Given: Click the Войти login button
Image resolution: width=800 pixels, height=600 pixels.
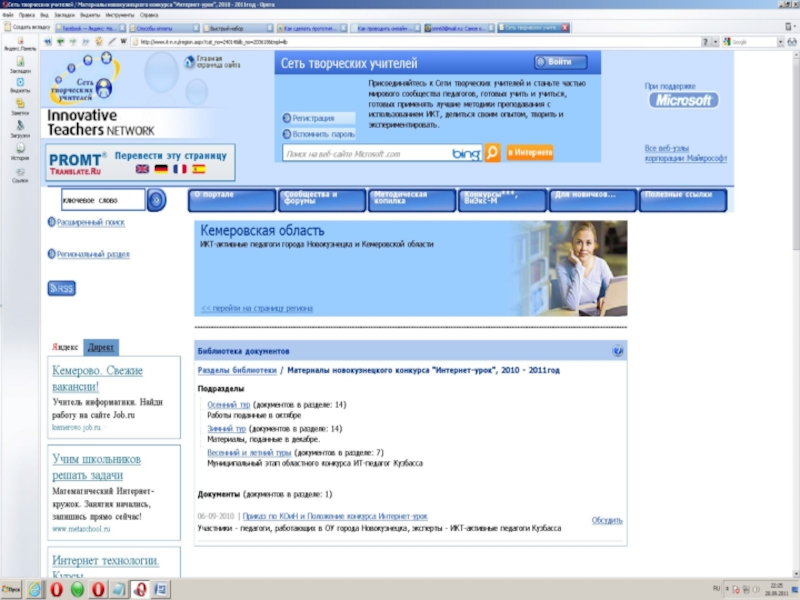Looking at the screenshot, I should [x=561, y=62].
